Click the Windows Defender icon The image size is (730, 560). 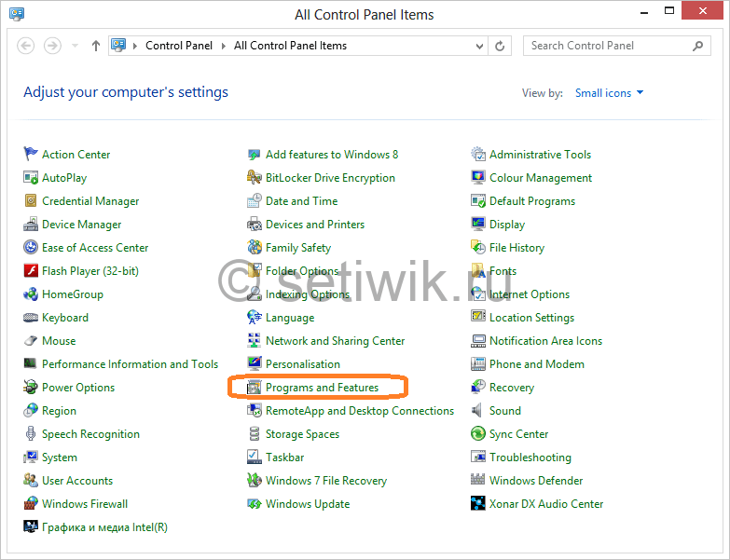coord(478,479)
